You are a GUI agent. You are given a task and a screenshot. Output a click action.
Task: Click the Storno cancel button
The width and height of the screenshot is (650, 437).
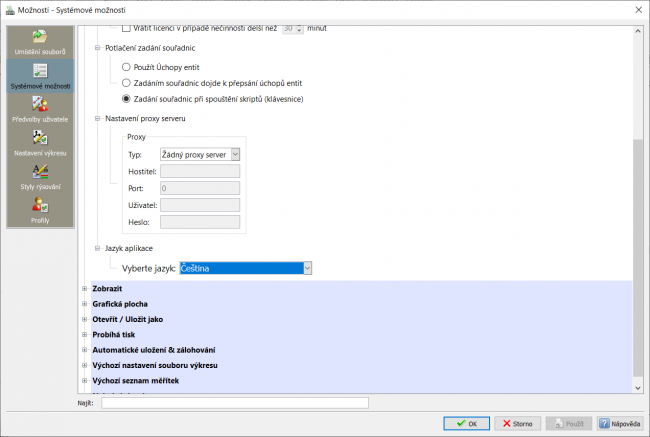pyautogui.click(x=517, y=424)
